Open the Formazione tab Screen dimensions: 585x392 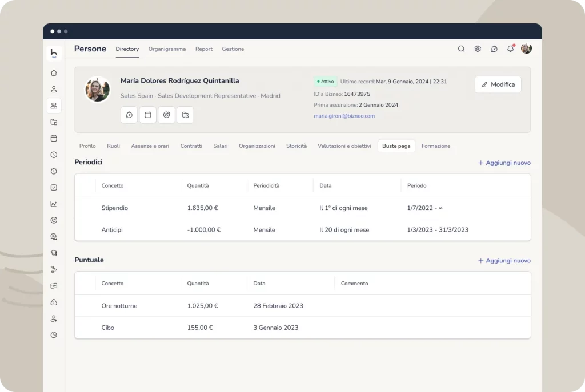(436, 146)
